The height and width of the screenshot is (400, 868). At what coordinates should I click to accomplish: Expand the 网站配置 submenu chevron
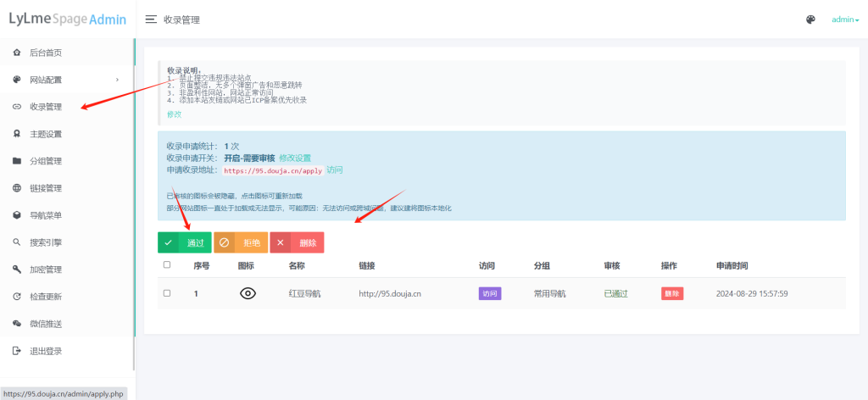117,80
